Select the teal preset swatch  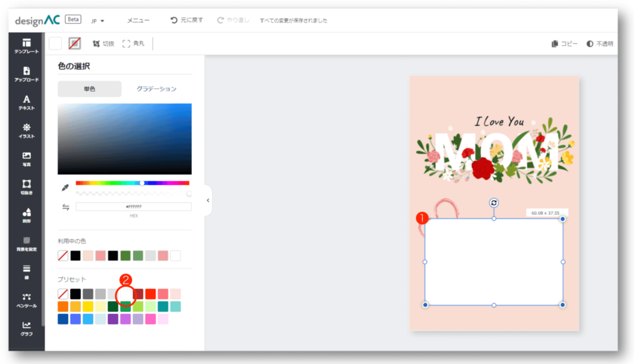click(163, 306)
